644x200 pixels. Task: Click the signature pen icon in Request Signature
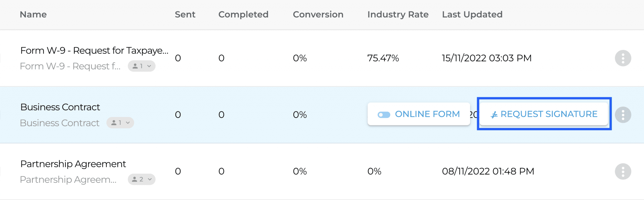coord(494,115)
